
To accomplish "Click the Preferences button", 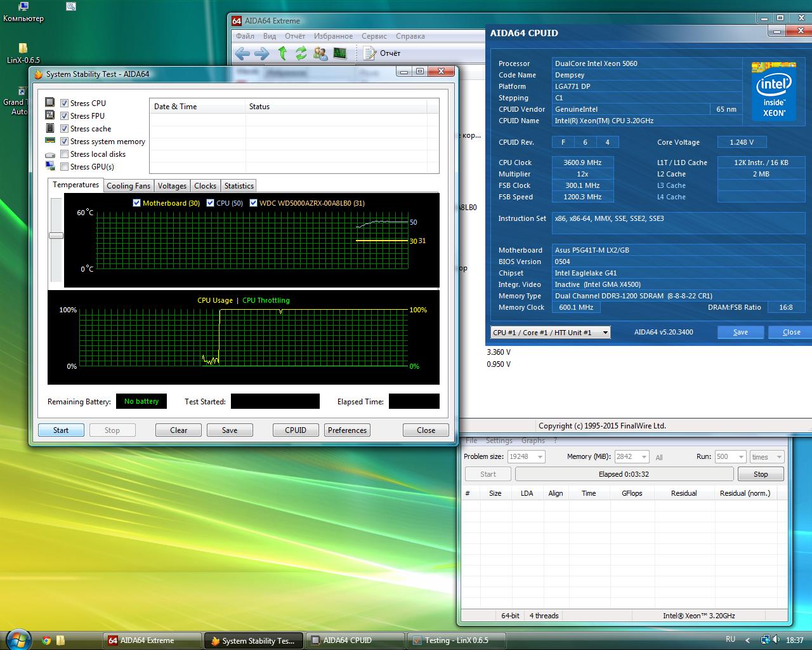I will pos(347,430).
